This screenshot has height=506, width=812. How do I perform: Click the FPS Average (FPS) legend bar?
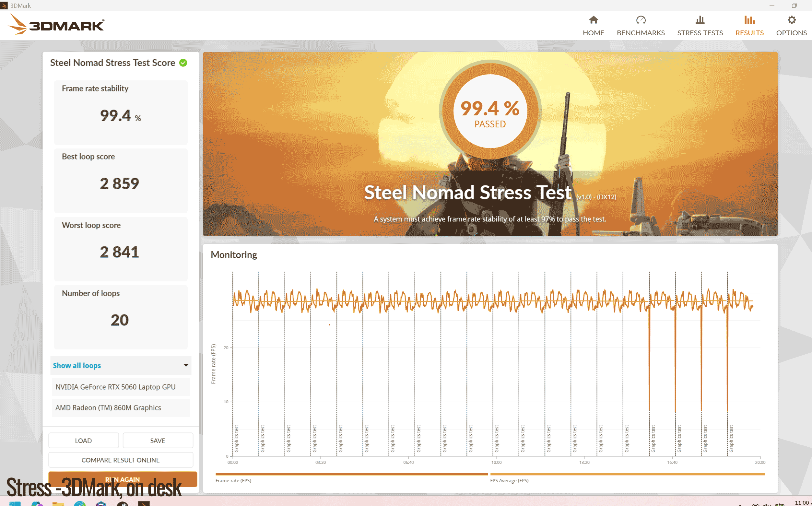point(627,474)
